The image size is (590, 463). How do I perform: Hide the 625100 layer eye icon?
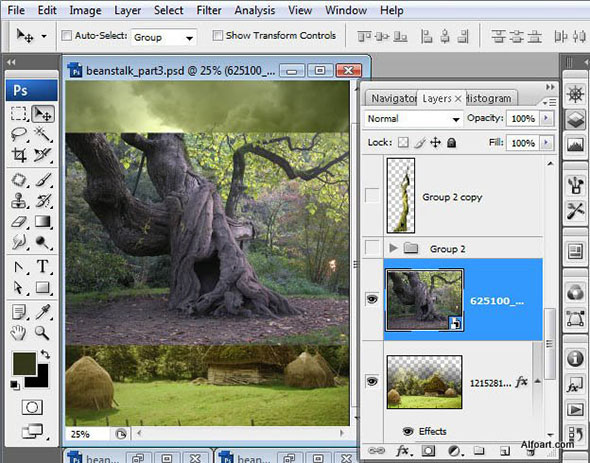pyautogui.click(x=372, y=300)
